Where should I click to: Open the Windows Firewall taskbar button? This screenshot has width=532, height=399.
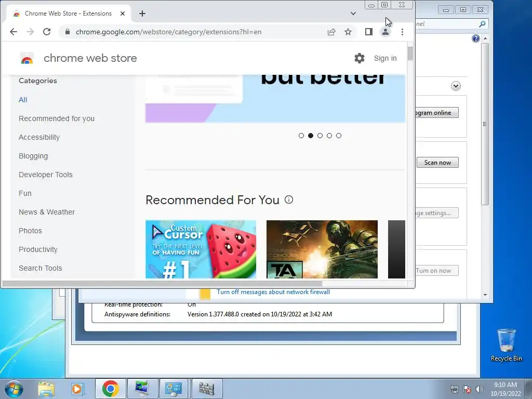coord(206,389)
